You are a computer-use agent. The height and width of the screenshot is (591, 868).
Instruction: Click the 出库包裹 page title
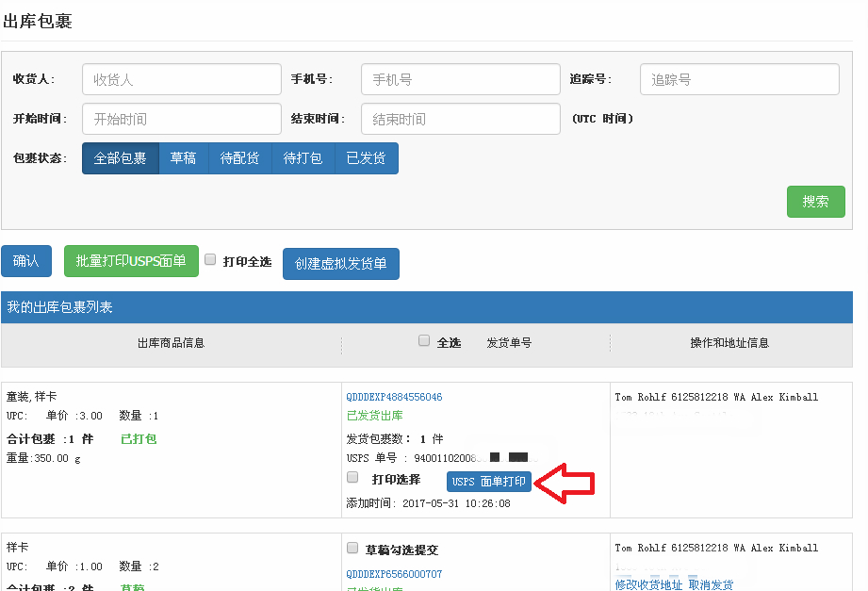[38, 22]
